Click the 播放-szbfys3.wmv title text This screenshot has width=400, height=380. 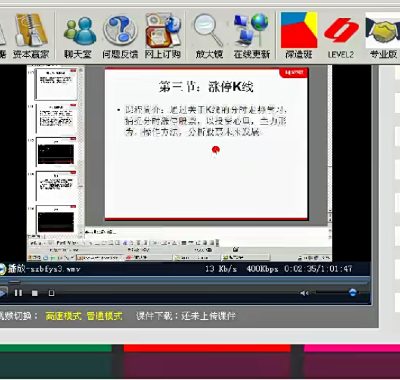(x=44, y=269)
